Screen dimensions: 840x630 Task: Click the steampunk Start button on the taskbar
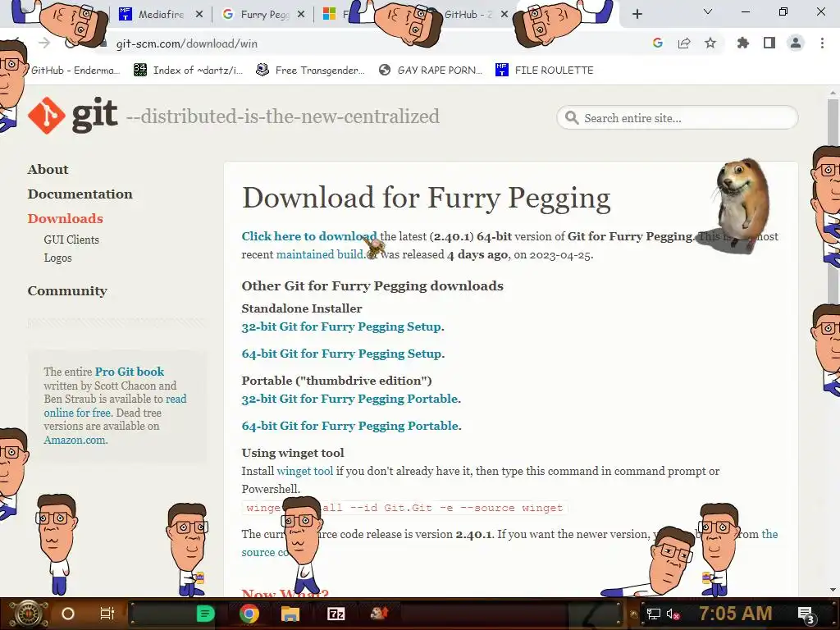[29, 614]
